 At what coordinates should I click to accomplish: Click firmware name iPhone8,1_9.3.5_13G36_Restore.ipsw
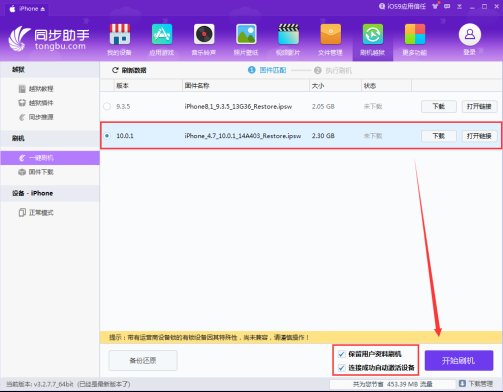(238, 106)
